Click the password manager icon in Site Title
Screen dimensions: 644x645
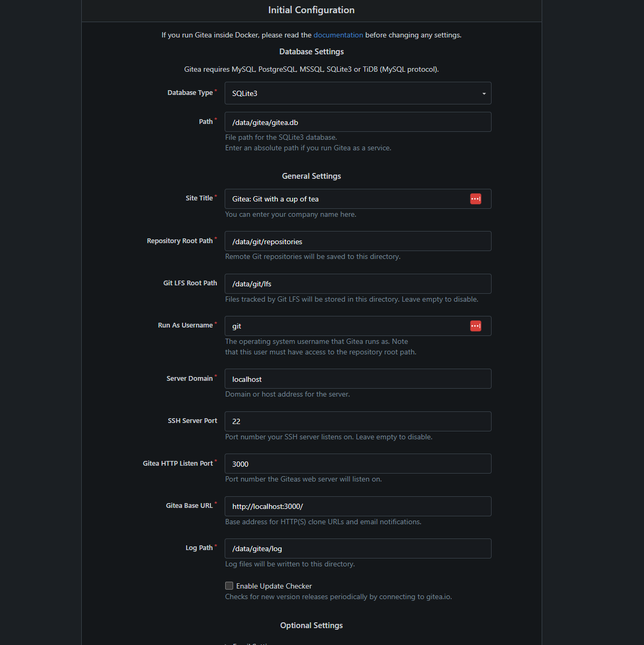475,199
